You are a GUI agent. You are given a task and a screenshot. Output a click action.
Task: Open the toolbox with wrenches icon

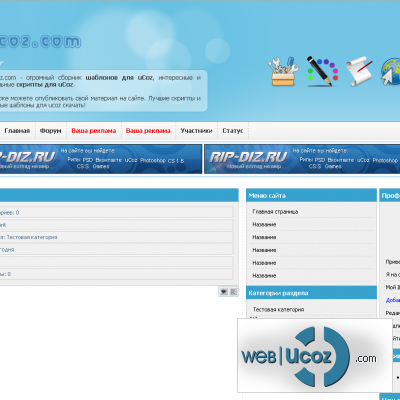pyautogui.click(x=283, y=72)
